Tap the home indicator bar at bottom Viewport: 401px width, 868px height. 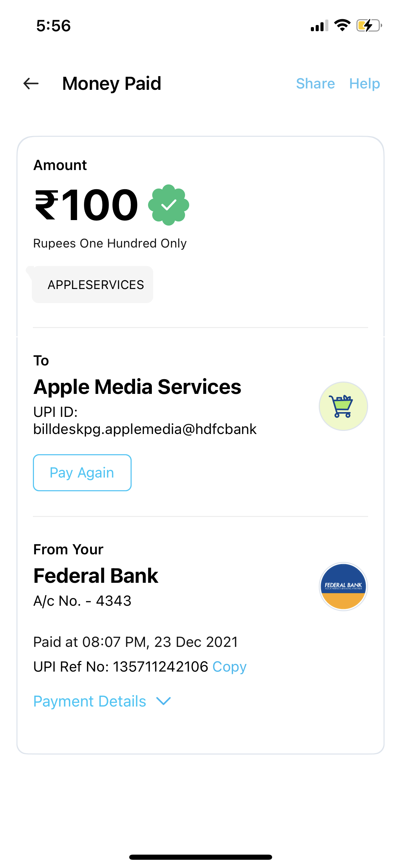click(x=200, y=857)
